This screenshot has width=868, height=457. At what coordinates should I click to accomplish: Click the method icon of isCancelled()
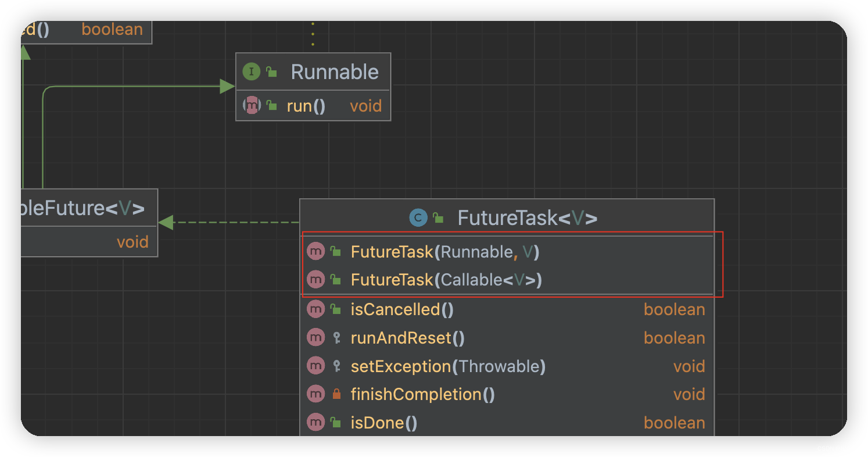[x=315, y=309]
